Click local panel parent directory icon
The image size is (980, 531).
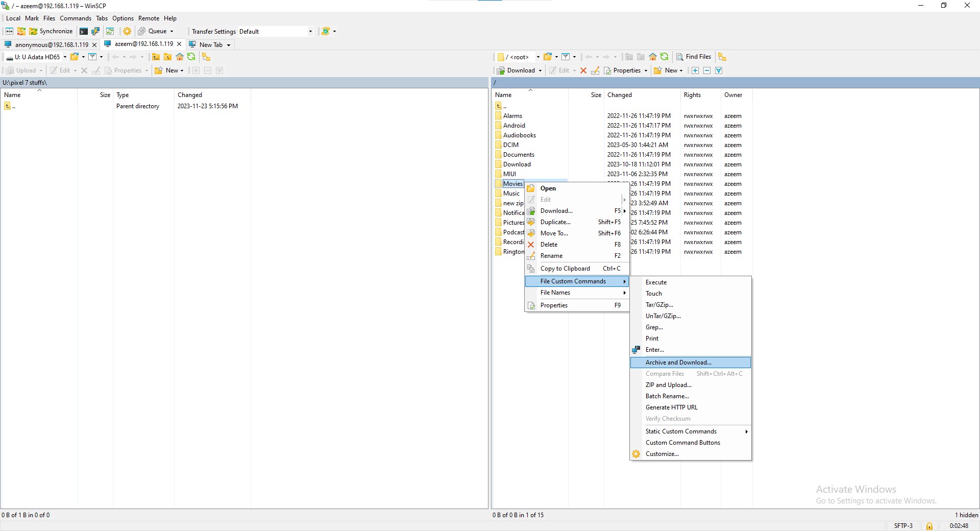click(x=156, y=57)
